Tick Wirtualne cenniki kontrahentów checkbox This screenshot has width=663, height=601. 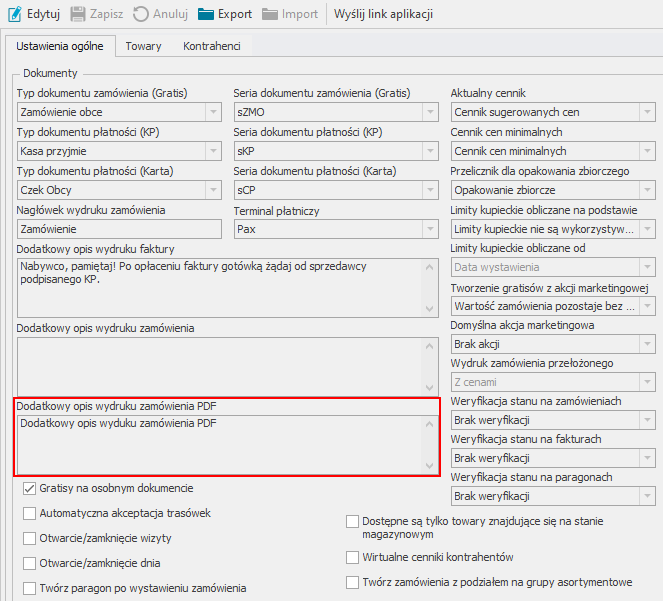click(353, 557)
